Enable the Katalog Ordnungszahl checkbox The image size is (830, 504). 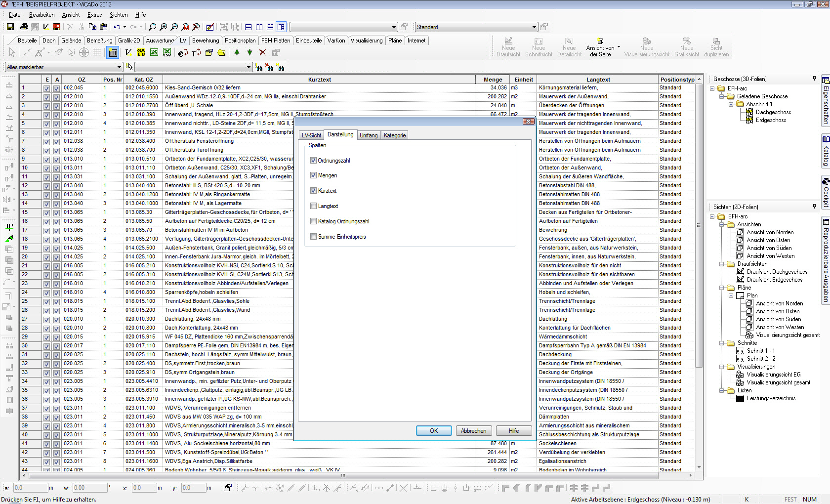pyautogui.click(x=313, y=221)
